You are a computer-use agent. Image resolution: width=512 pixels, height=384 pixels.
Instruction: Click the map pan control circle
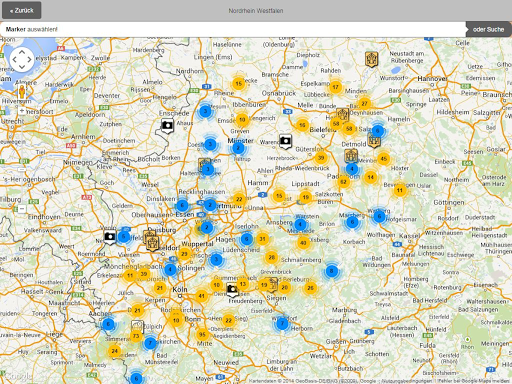(x=22, y=60)
